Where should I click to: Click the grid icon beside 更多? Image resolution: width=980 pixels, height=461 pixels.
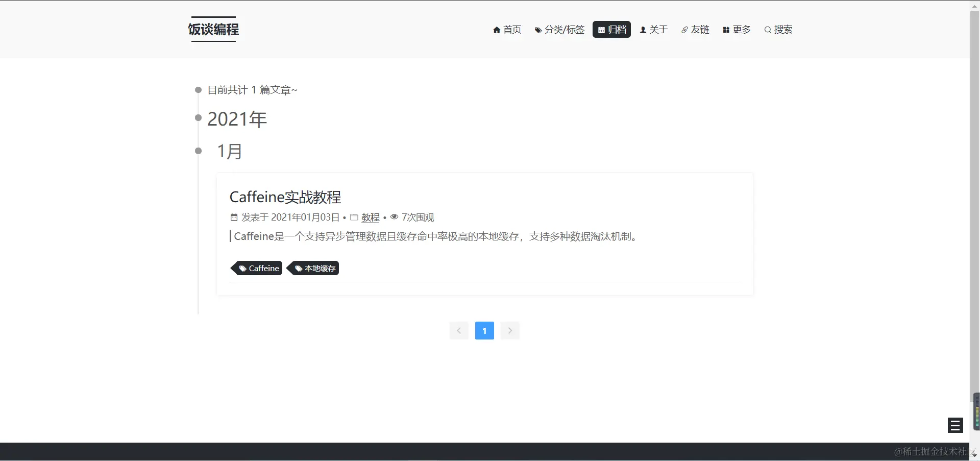point(726,30)
